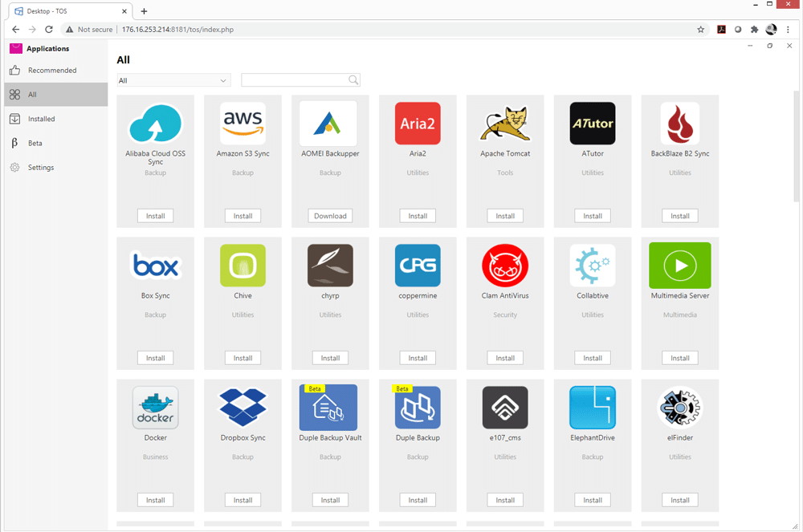Open the Duple Backup app icon

[x=418, y=407]
